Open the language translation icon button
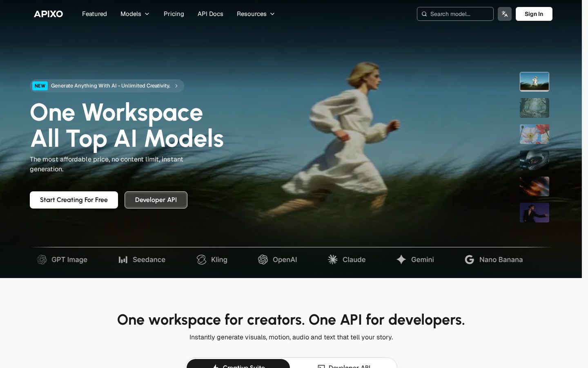The width and height of the screenshot is (588, 368). coord(505,14)
